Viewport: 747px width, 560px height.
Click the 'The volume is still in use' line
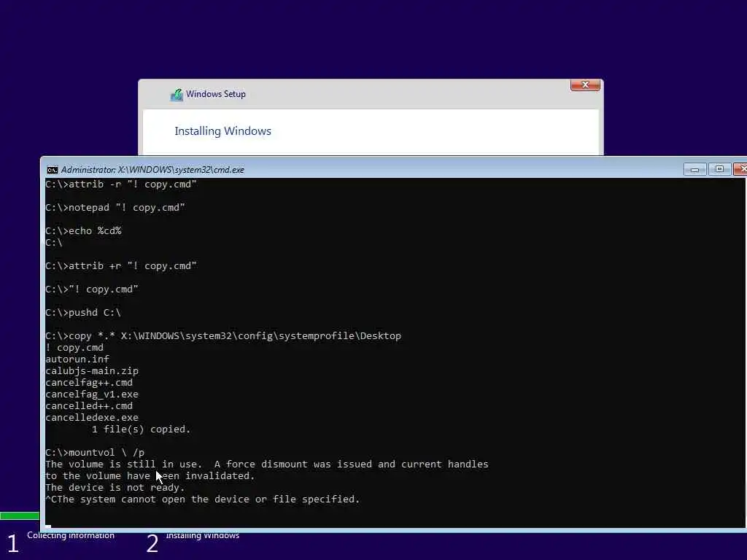pos(267,464)
